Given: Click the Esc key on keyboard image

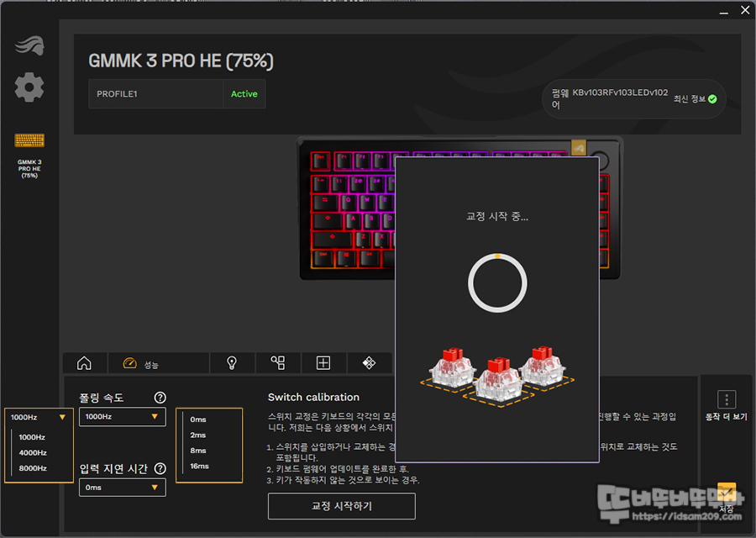Looking at the screenshot, I should tap(321, 161).
